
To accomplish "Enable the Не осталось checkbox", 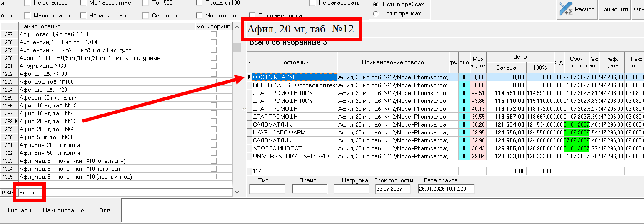I will tap(27, 3).
